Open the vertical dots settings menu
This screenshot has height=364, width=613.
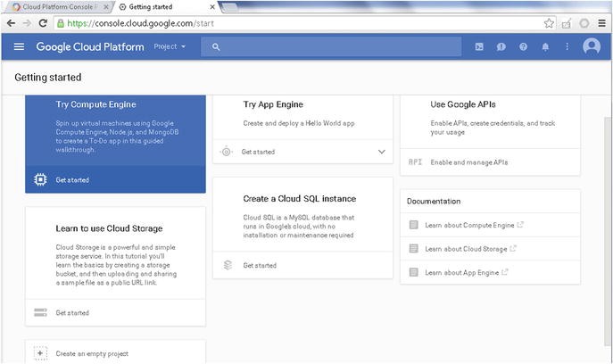(567, 46)
